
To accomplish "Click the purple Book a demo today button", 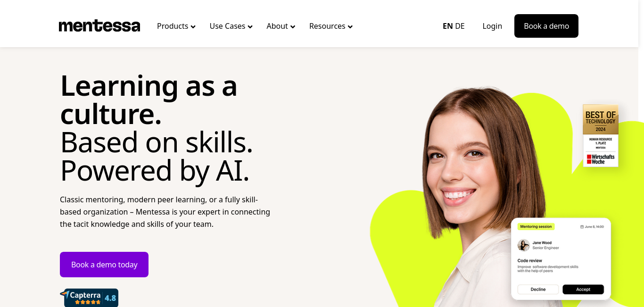I will [x=104, y=265].
